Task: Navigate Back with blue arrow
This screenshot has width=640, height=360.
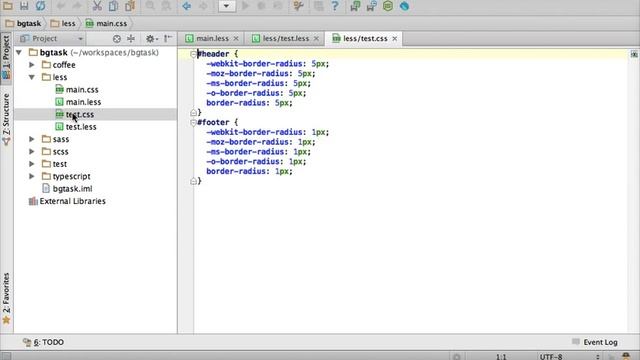Action: (x=187, y=6)
